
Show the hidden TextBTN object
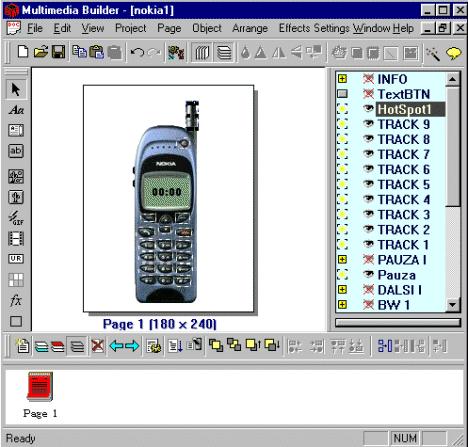[368, 94]
